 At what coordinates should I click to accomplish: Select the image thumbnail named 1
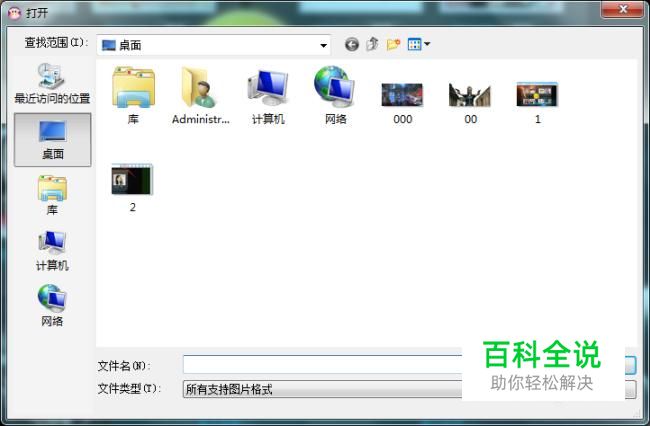click(537, 103)
